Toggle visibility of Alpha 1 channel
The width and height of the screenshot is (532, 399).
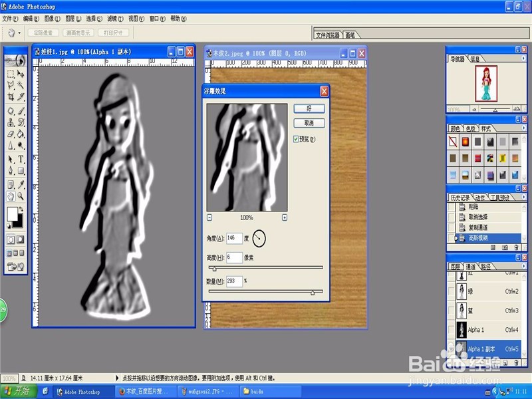click(x=451, y=329)
